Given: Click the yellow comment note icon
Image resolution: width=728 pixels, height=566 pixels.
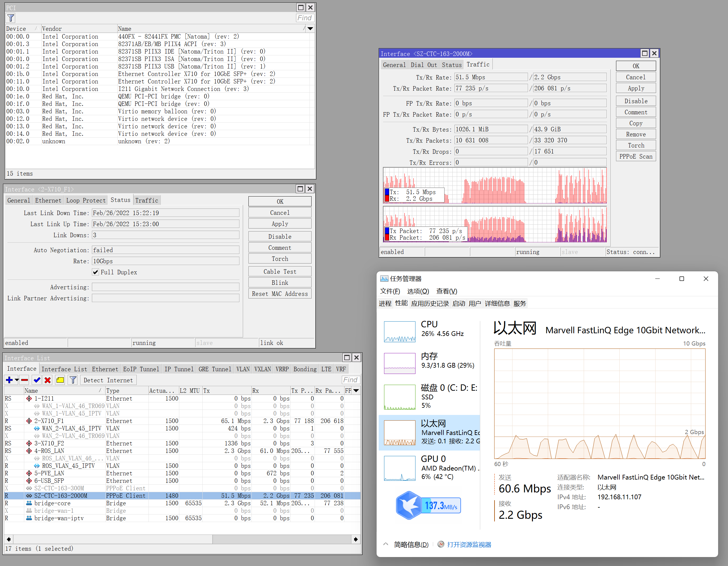Looking at the screenshot, I should (60, 380).
